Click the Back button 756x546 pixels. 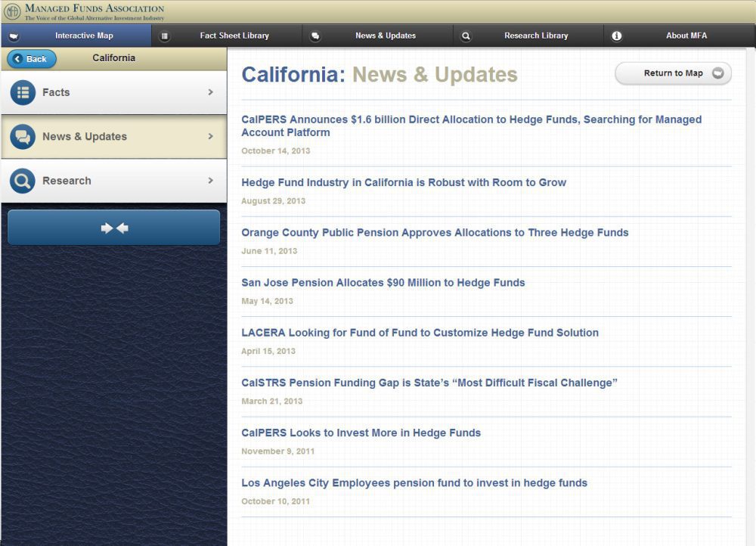[x=32, y=59]
